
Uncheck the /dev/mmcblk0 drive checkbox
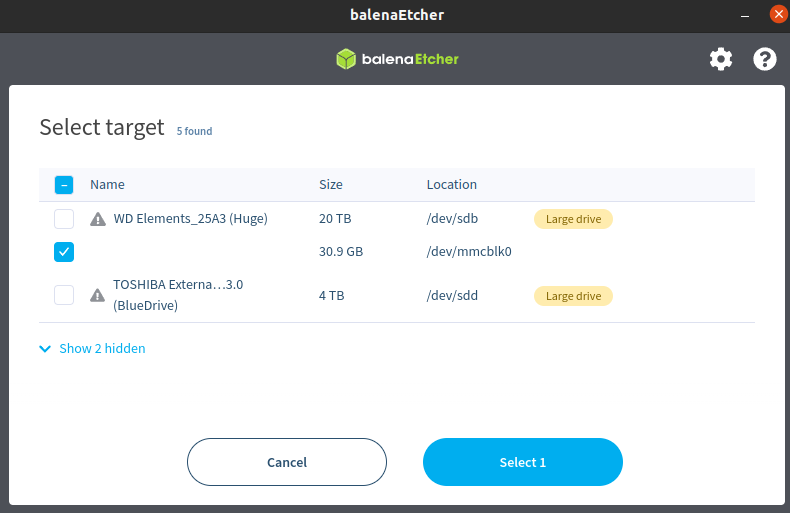point(64,252)
